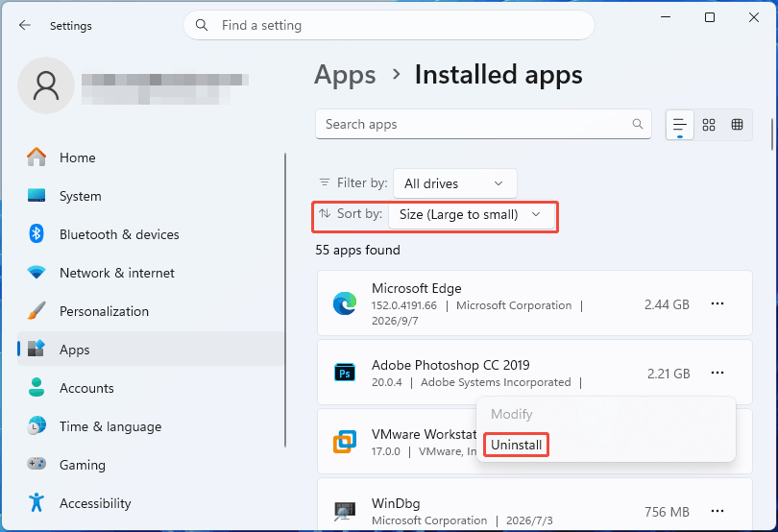The height and width of the screenshot is (532, 778).
Task: Click the 55 apps found text
Action: click(x=357, y=250)
